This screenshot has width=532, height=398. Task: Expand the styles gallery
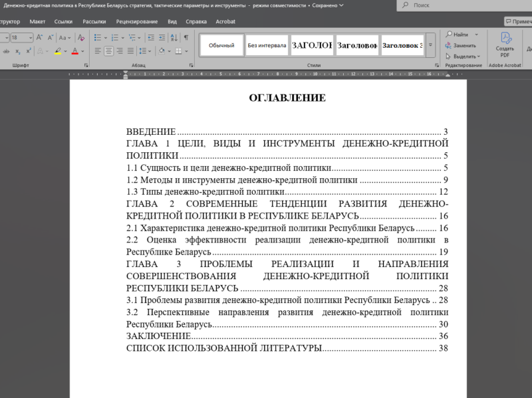pyautogui.click(x=430, y=45)
